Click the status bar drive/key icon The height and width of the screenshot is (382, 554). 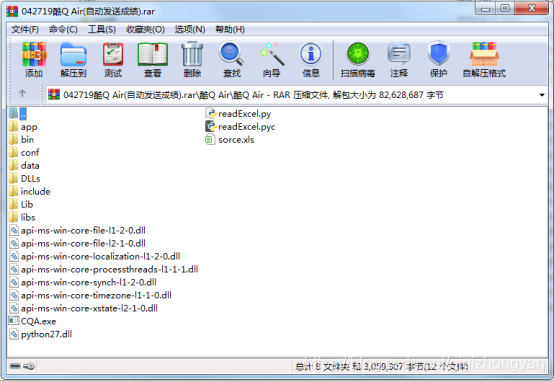[x=22, y=366]
